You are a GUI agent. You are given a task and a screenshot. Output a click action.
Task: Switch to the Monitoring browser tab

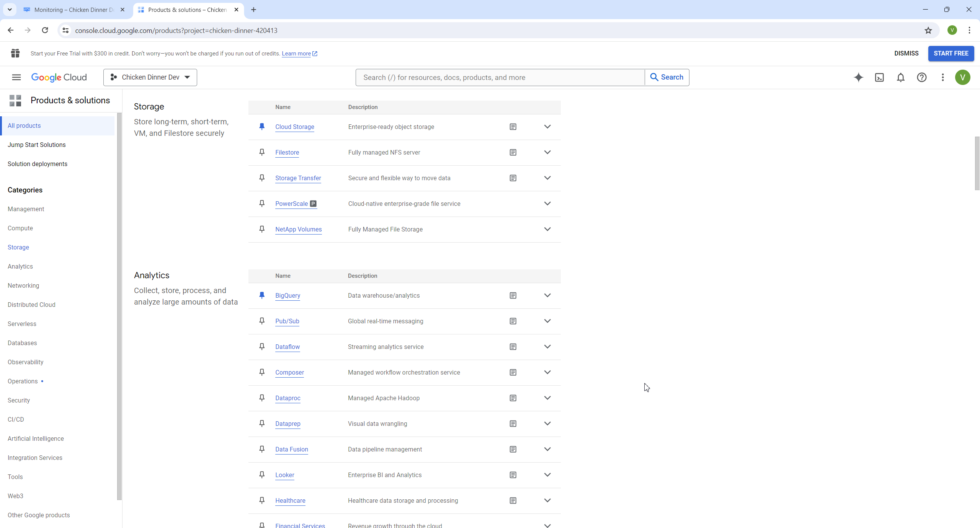[73, 10]
